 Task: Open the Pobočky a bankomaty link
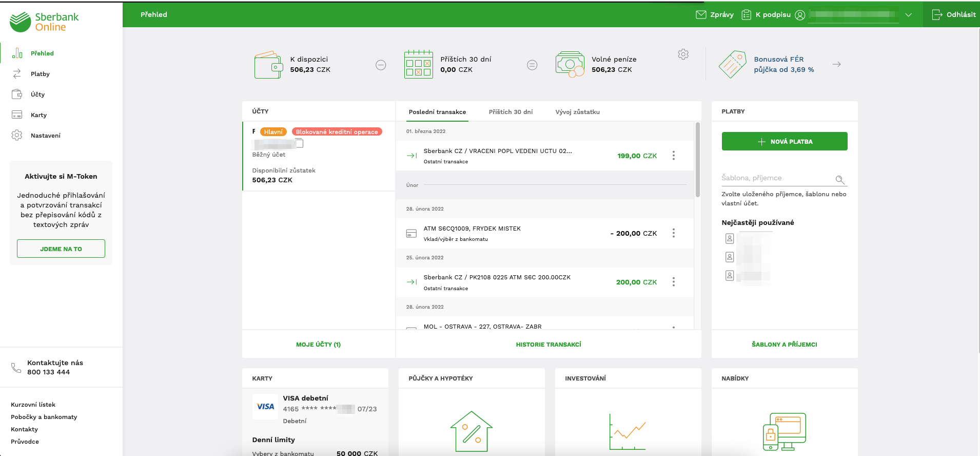(x=44, y=417)
